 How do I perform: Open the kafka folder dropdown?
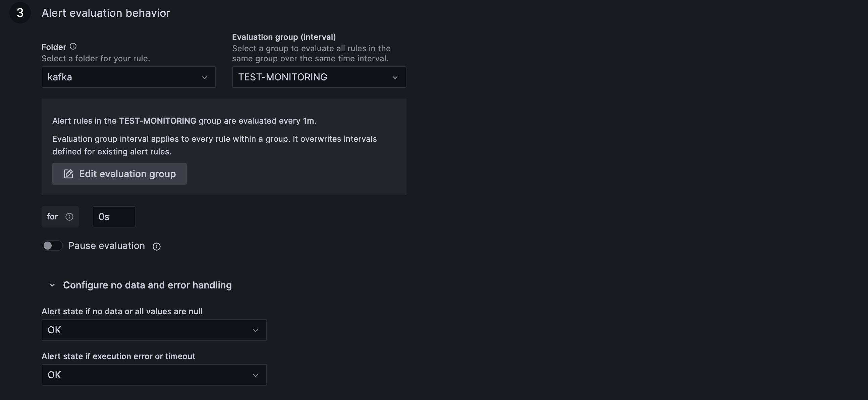click(x=129, y=77)
